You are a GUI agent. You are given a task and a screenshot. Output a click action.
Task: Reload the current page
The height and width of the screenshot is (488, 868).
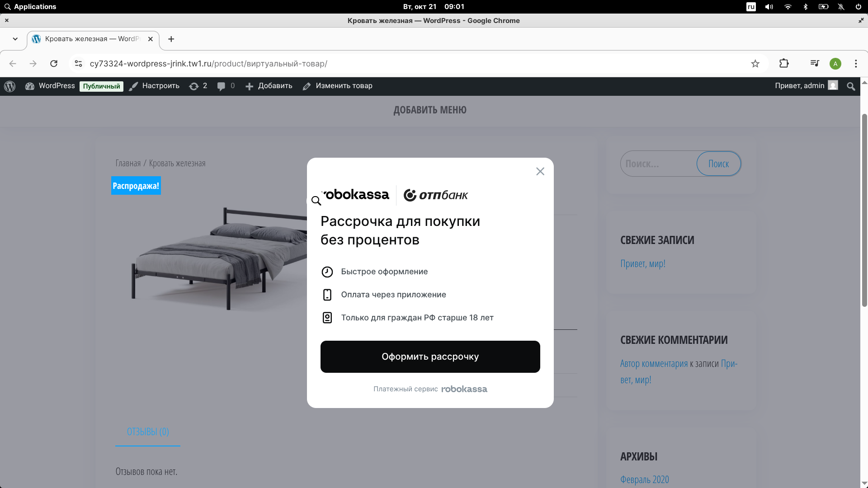(54, 64)
